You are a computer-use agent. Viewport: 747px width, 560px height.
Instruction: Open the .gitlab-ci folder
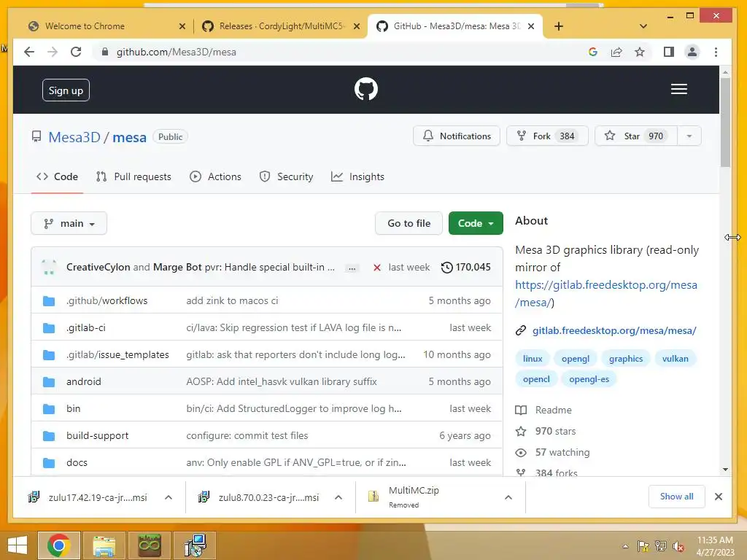point(86,328)
